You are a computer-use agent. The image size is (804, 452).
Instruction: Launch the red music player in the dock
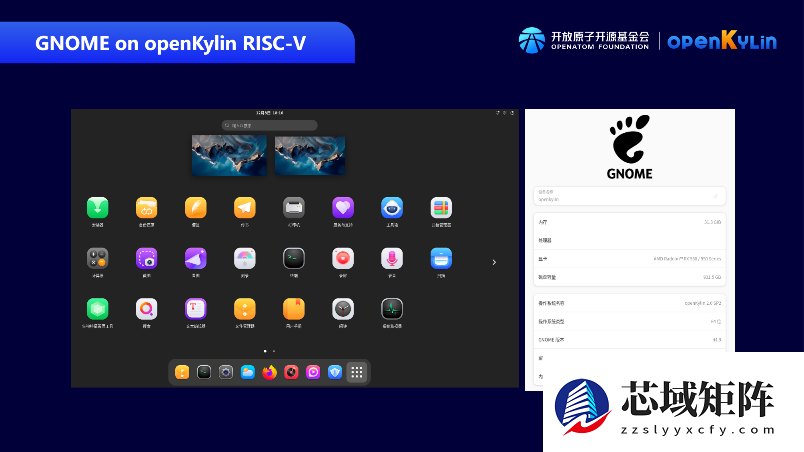[291, 372]
